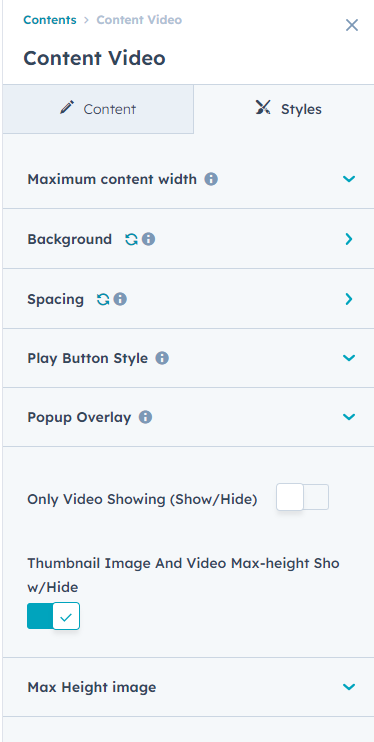
Task: Click the info icon next to Popup Overlay
Action: [x=145, y=417]
